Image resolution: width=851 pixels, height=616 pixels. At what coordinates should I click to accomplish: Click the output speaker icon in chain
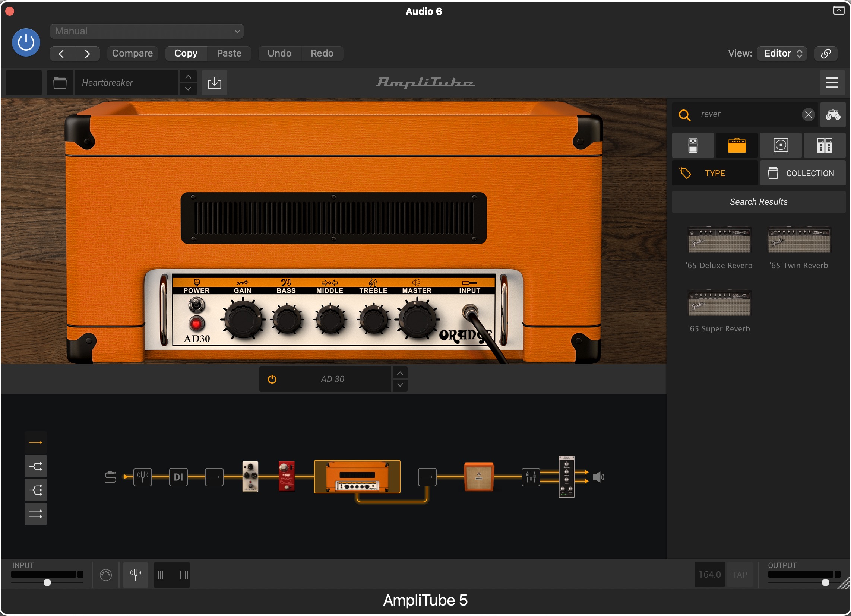[x=599, y=477]
